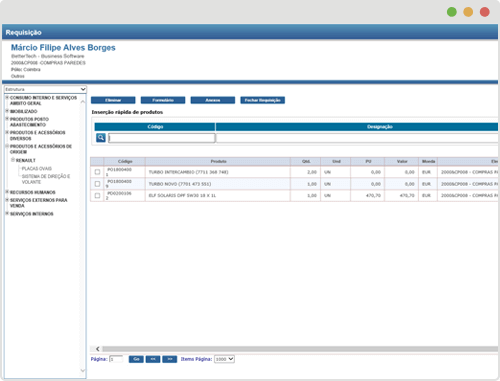Click the Anexos button

point(213,100)
